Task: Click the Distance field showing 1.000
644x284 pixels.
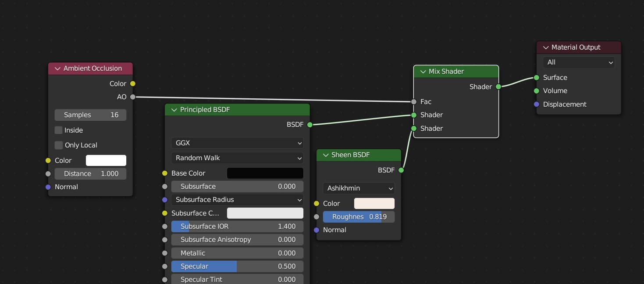Action: point(90,174)
